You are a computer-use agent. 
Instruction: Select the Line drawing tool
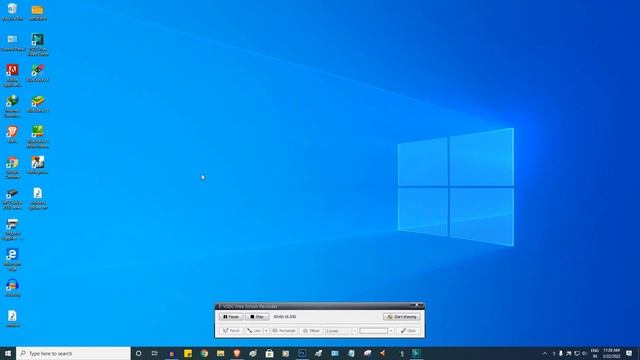click(x=254, y=331)
